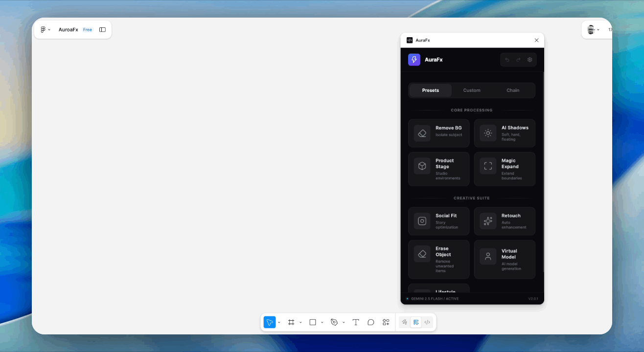Open the user avatar dropdown
Viewport: 644px width, 352px height.
[x=593, y=30]
